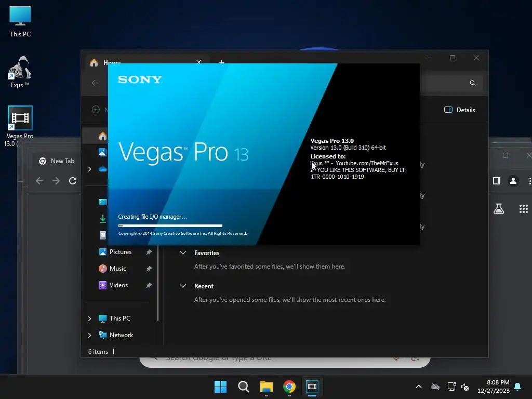Open the notification bell

click(x=518, y=387)
